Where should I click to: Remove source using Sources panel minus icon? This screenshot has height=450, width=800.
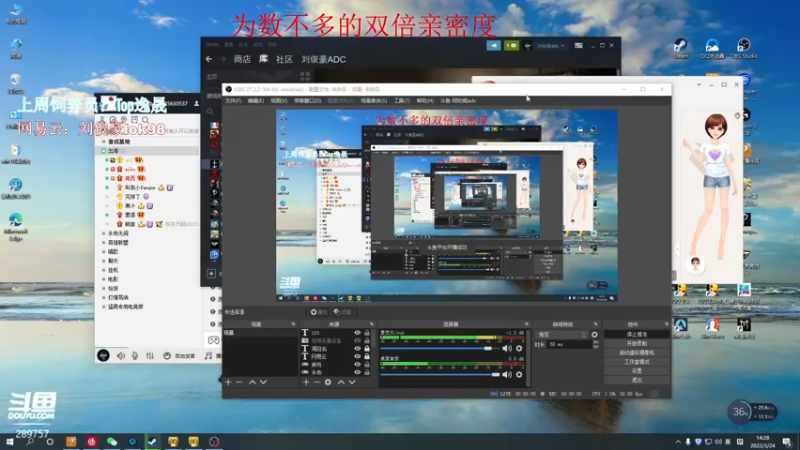[x=316, y=382]
